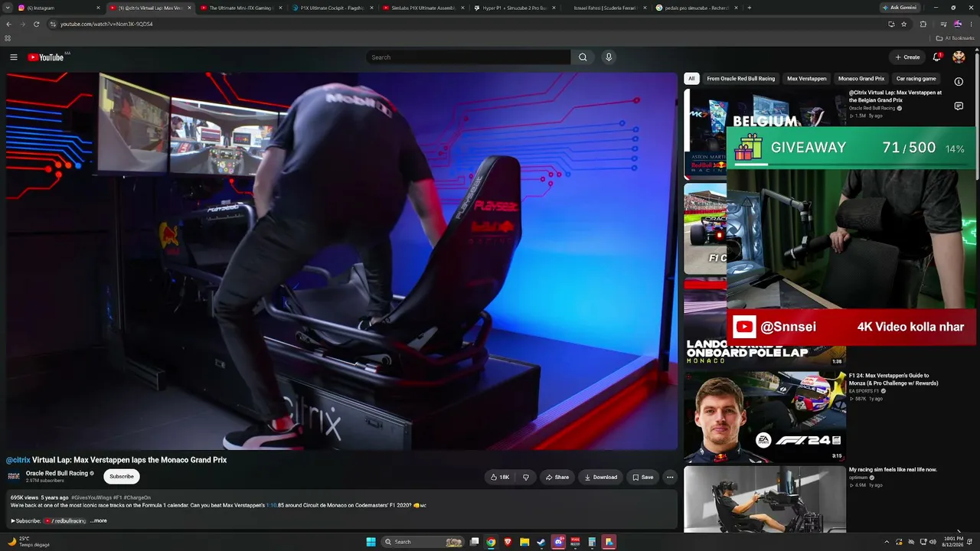This screenshot has width=980, height=551.
Task: Open File Explorer from the taskbar
Action: point(524,542)
